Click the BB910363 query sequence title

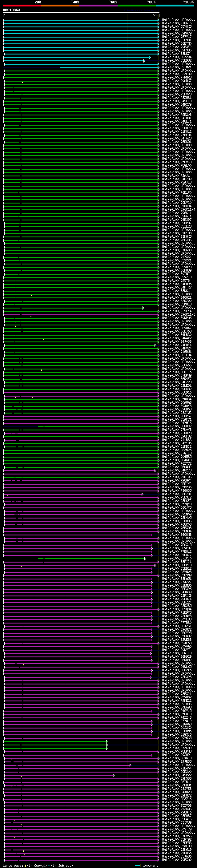[11, 10]
